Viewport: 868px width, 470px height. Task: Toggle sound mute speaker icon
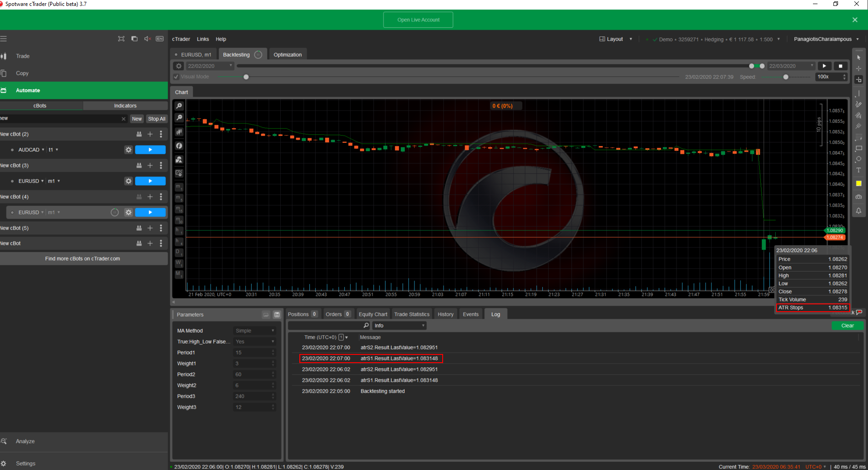click(147, 39)
